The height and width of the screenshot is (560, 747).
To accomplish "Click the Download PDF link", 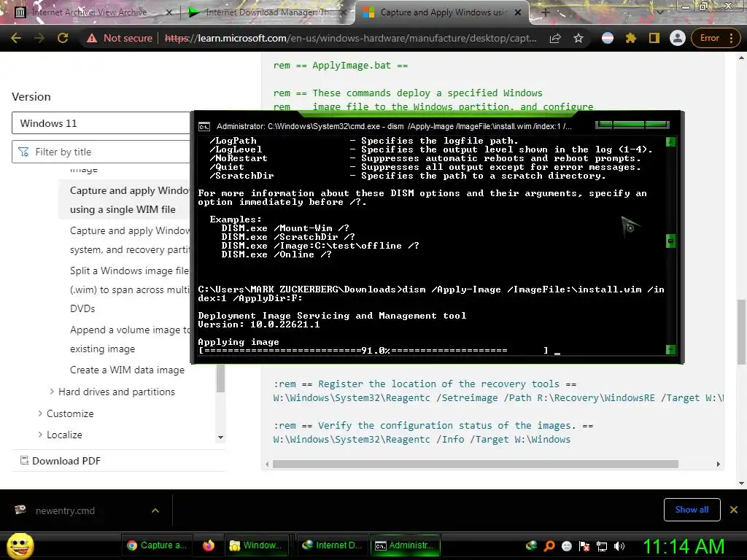I will coord(66,461).
